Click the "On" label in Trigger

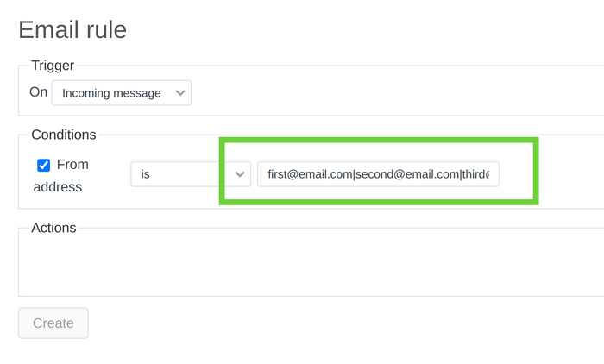(x=39, y=91)
